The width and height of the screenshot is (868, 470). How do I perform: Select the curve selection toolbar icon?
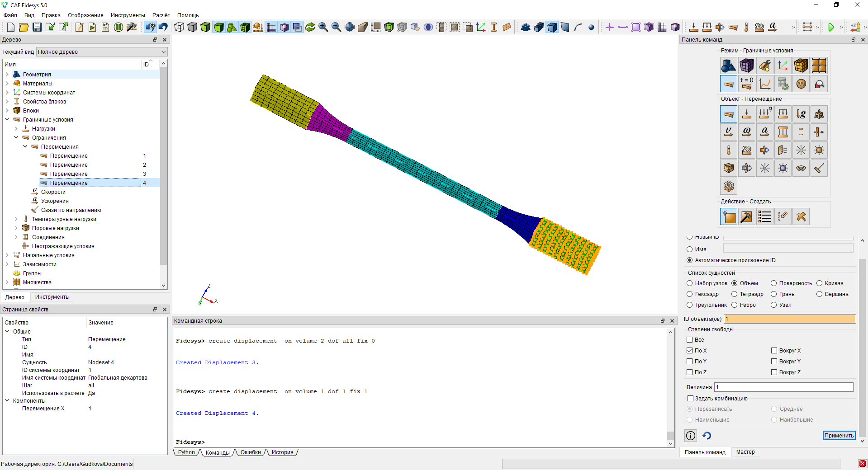tap(578, 27)
